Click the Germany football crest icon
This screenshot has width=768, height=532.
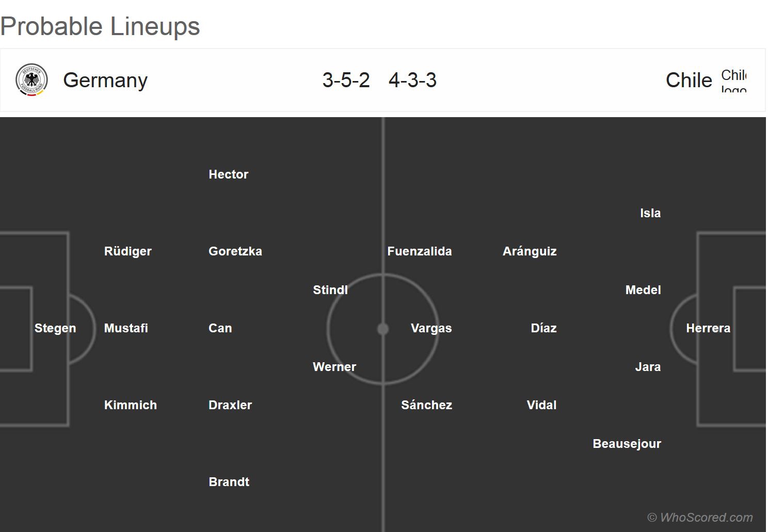32,80
